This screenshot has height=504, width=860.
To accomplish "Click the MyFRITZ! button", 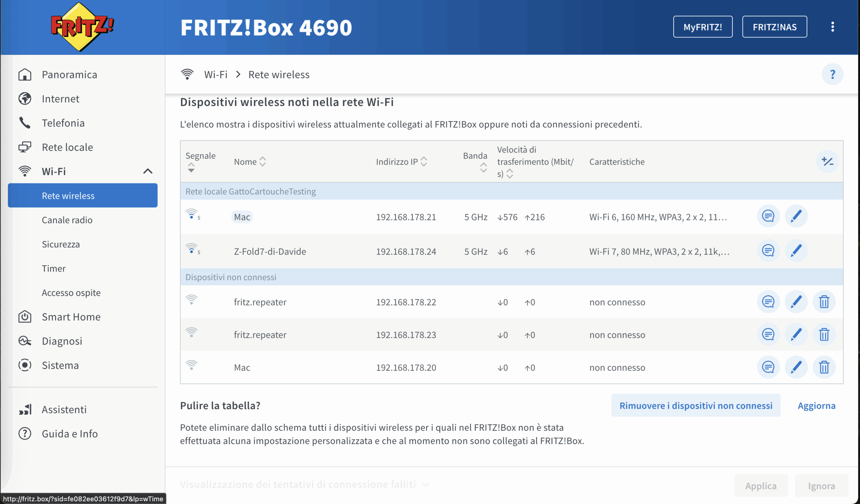I will pyautogui.click(x=703, y=27).
